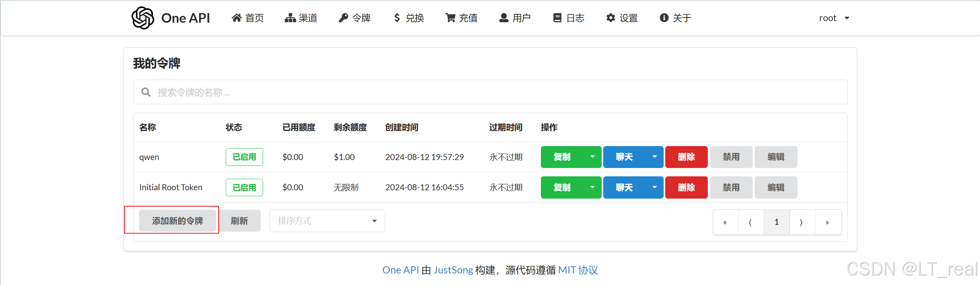Open the 排序方式 sort order dropdown

click(x=327, y=221)
